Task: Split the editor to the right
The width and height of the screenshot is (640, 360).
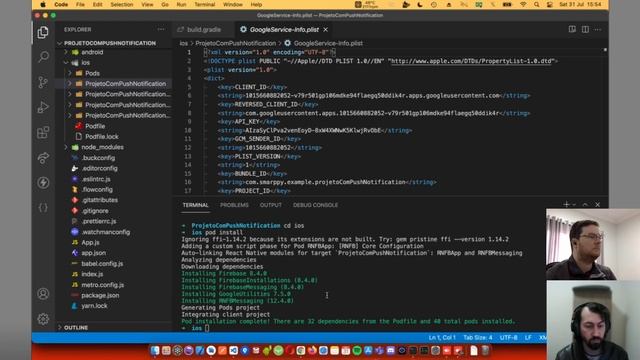Action: click(585, 29)
